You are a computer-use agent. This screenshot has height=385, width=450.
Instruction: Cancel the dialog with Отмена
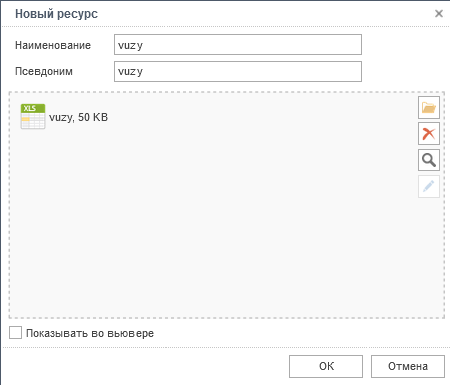point(408,366)
